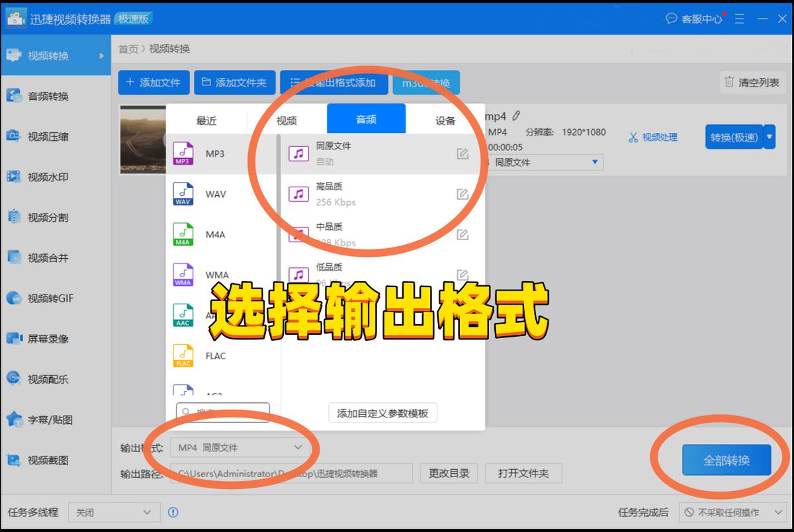Switch to the 设备 tab

[x=447, y=120]
